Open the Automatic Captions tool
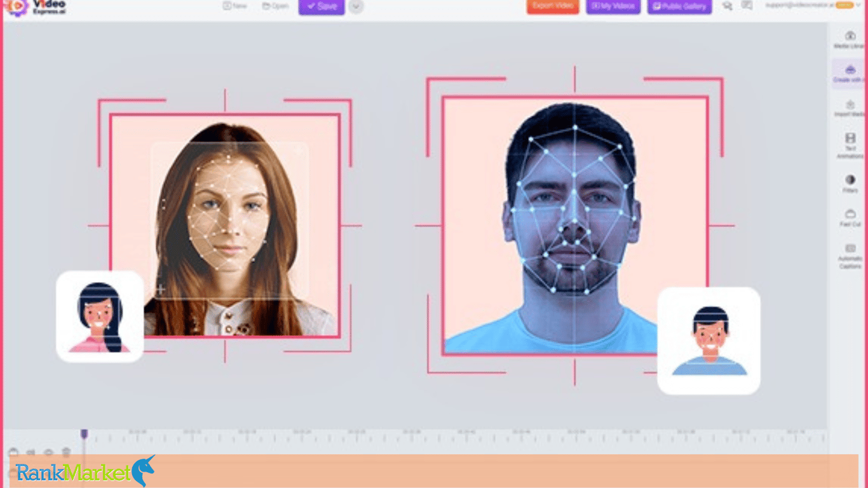Screen dimensions: 868x488 850,256
